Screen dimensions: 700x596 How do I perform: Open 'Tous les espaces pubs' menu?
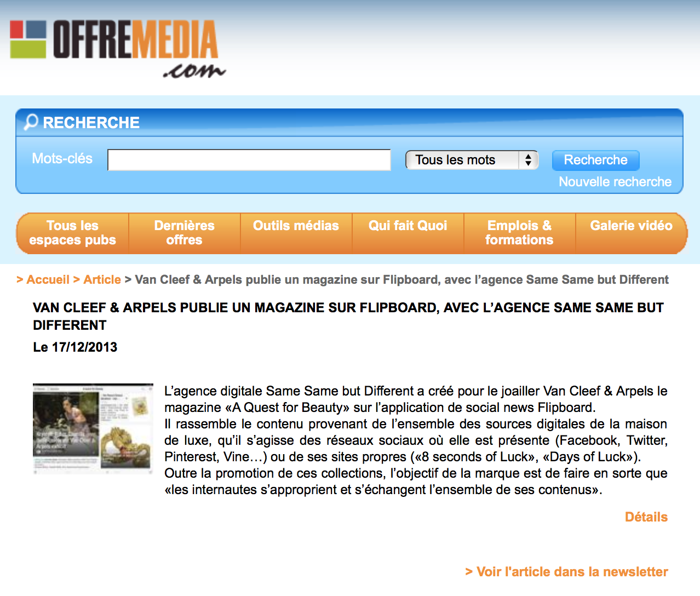73,233
